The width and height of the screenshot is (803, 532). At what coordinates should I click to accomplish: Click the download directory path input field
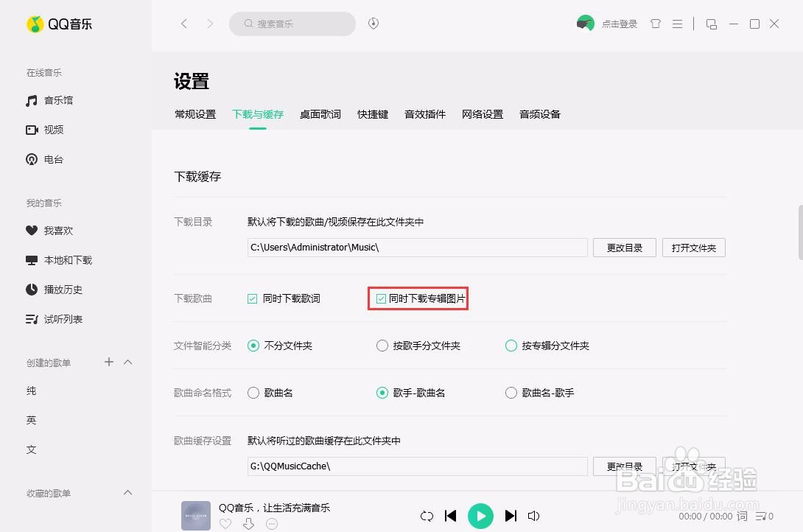pyautogui.click(x=416, y=248)
